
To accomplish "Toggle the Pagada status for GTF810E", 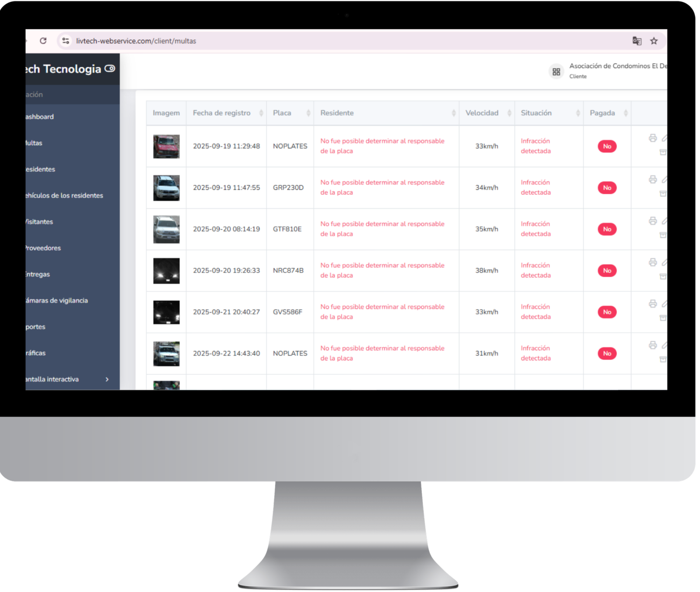I will coord(607,229).
